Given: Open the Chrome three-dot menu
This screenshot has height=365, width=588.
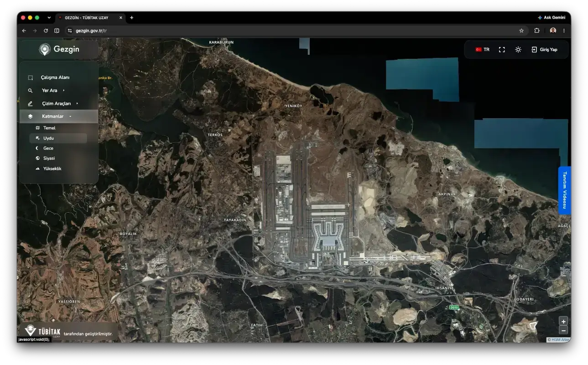Looking at the screenshot, I should point(564,31).
